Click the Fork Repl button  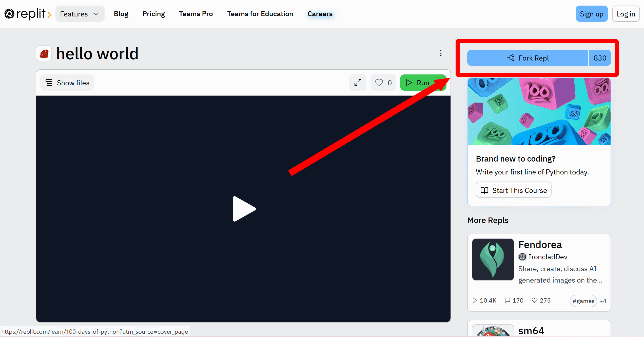click(x=528, y=58)
